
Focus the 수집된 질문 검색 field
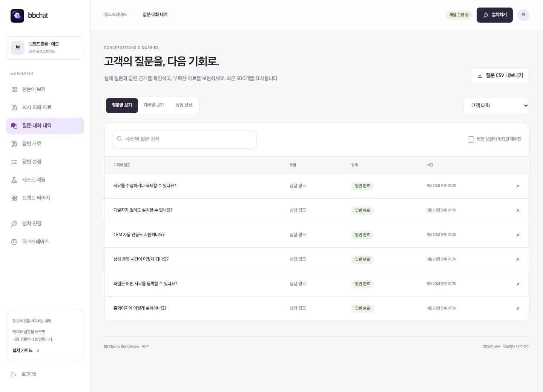pos(184,139)
